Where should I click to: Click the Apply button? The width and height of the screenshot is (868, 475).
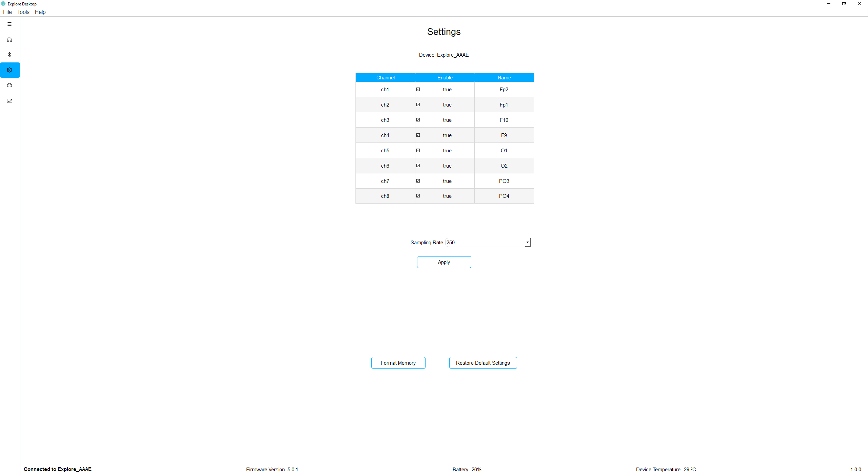click(443, 262)
